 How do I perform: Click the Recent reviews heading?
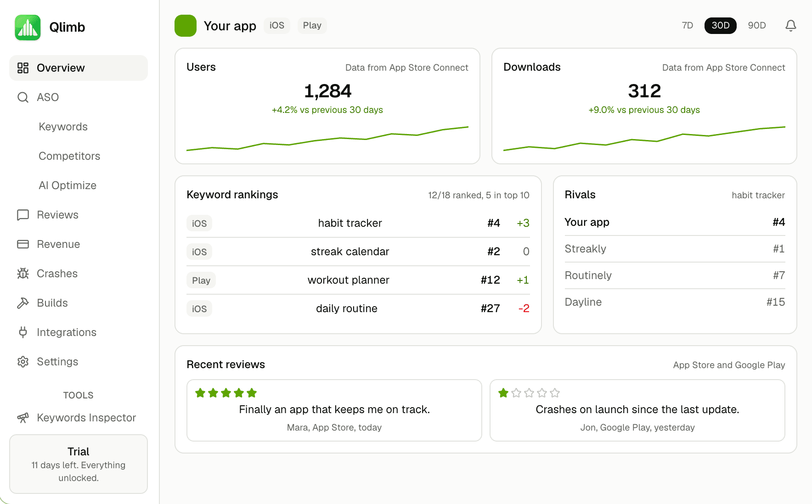226,364
